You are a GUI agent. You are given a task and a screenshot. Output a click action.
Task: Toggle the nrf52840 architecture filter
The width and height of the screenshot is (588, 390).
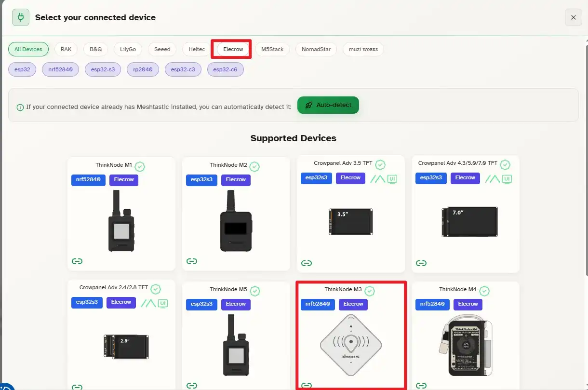pos(60,69)
